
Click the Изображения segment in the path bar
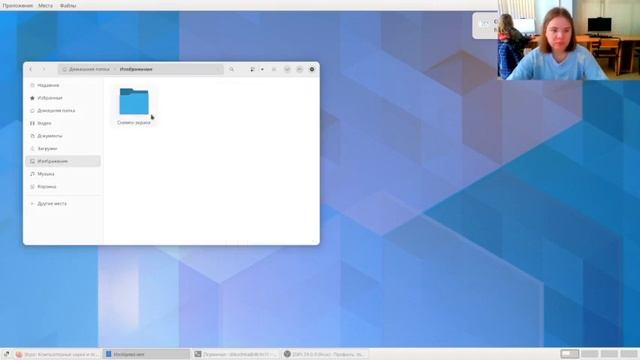(x=136, y=69)
